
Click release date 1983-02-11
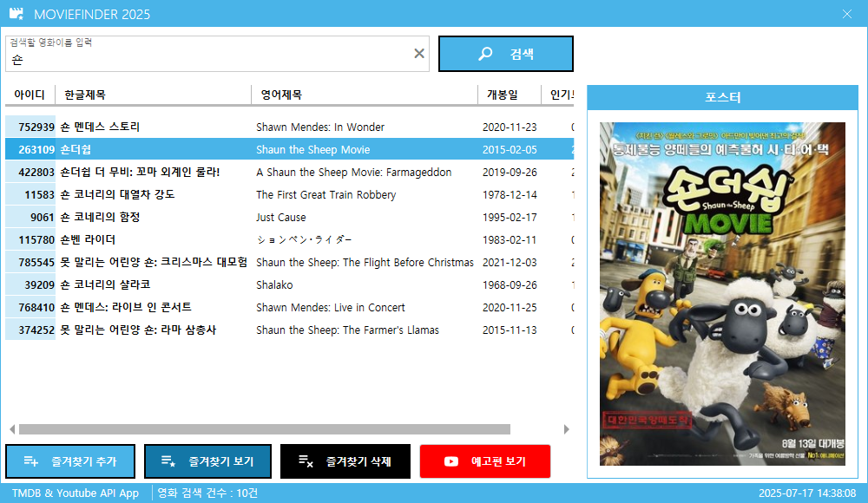click(x=510, y=240)
